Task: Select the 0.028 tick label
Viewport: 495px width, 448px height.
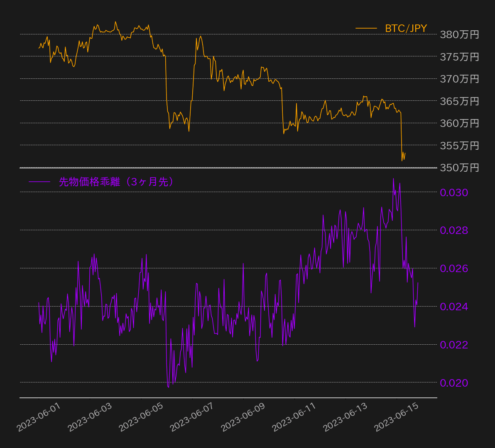Action: (x=454, y=230)
